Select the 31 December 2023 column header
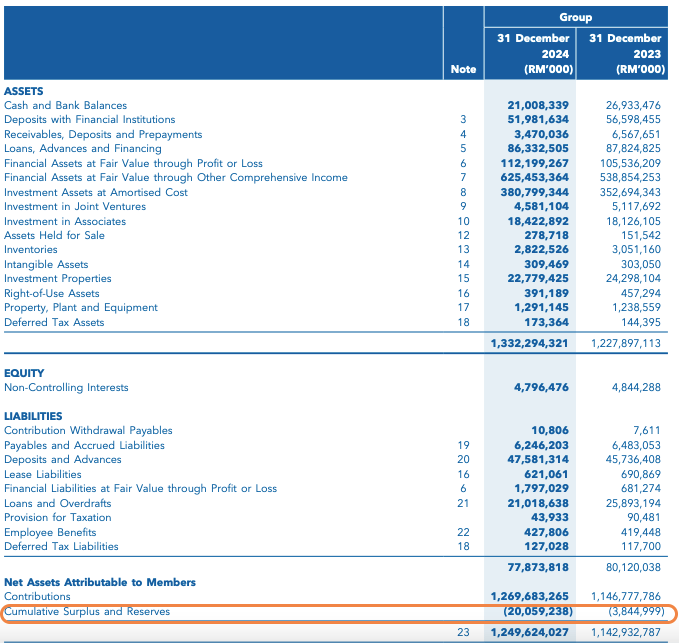 [625, 53]
